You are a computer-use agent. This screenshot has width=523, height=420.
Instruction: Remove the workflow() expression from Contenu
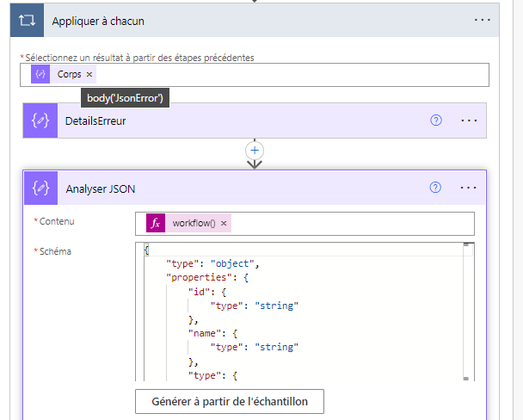(x=225, y=223)
